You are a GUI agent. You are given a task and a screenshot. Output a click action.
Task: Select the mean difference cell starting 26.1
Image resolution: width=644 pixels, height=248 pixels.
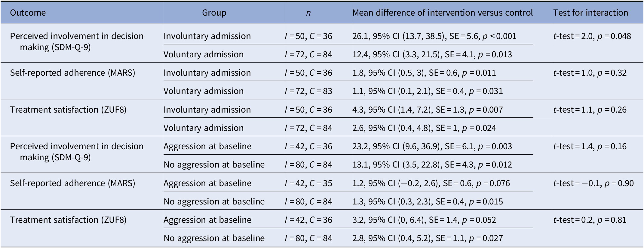point(434,36)
